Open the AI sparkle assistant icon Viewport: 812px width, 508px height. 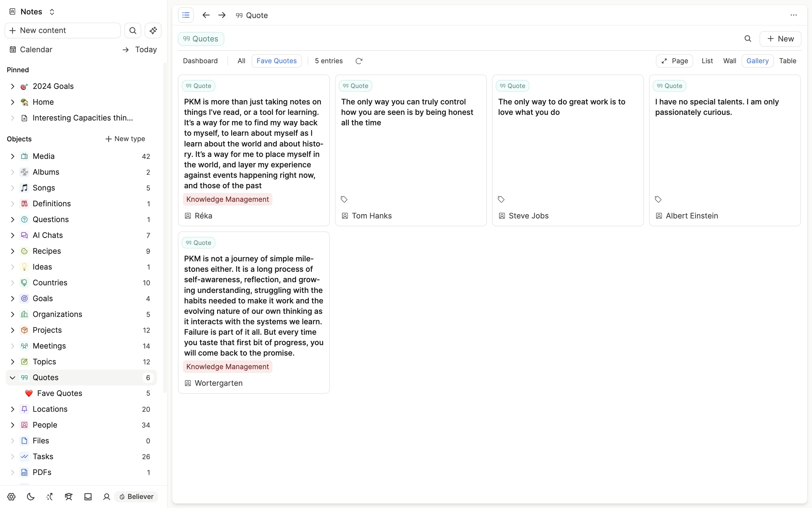(153, 30)
